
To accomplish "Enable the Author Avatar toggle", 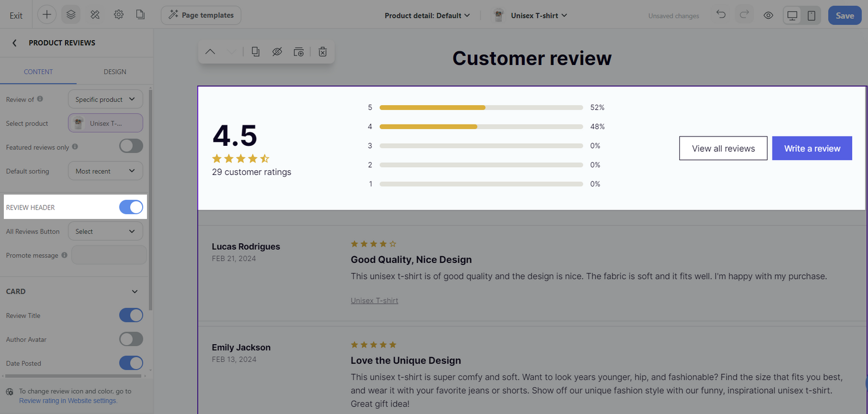I will (131, 339).
